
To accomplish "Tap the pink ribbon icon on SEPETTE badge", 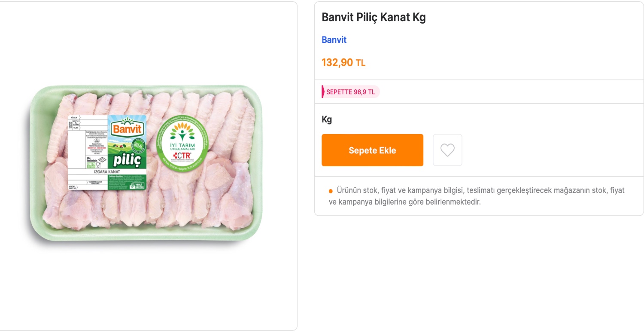I will pos(323,92).
